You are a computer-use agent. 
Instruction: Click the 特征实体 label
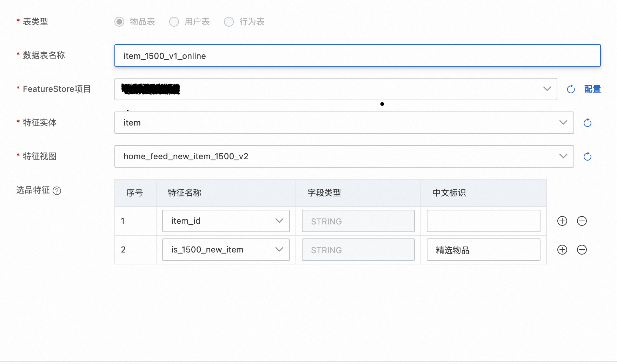40,123
